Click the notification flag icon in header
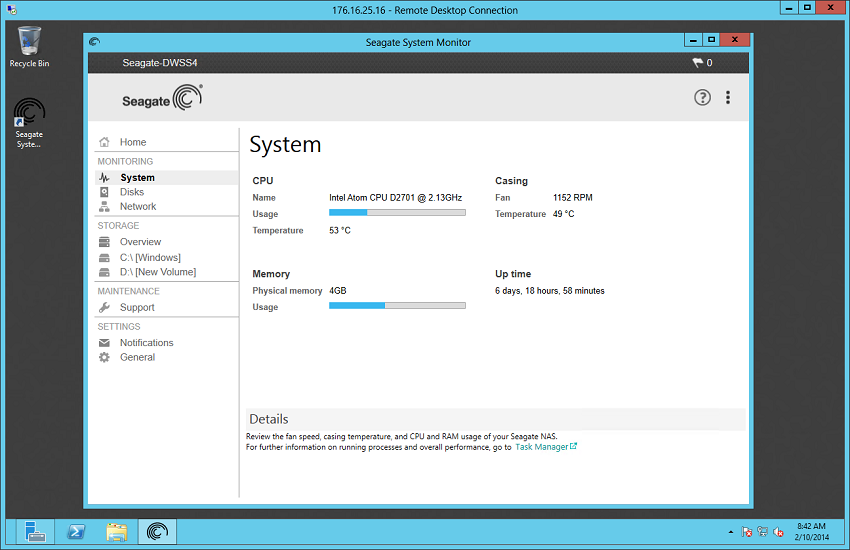 coord(697,63)
